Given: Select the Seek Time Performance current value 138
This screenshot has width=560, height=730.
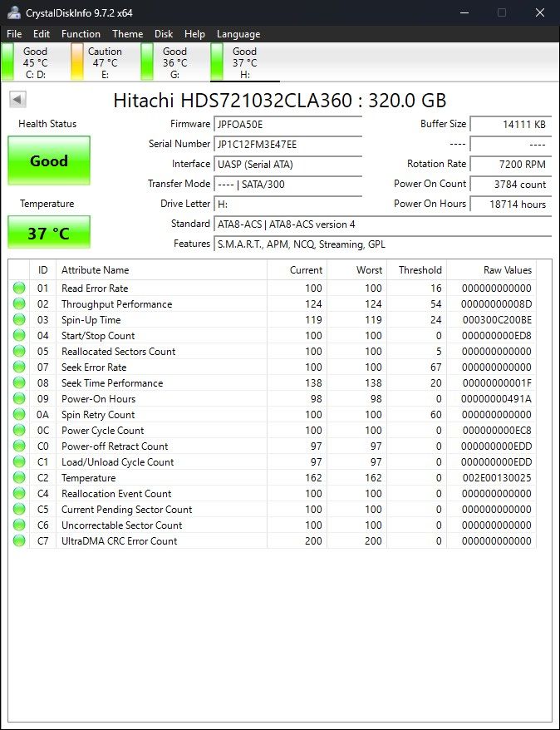Looking at the screenshot, I should tap(313, 383).
